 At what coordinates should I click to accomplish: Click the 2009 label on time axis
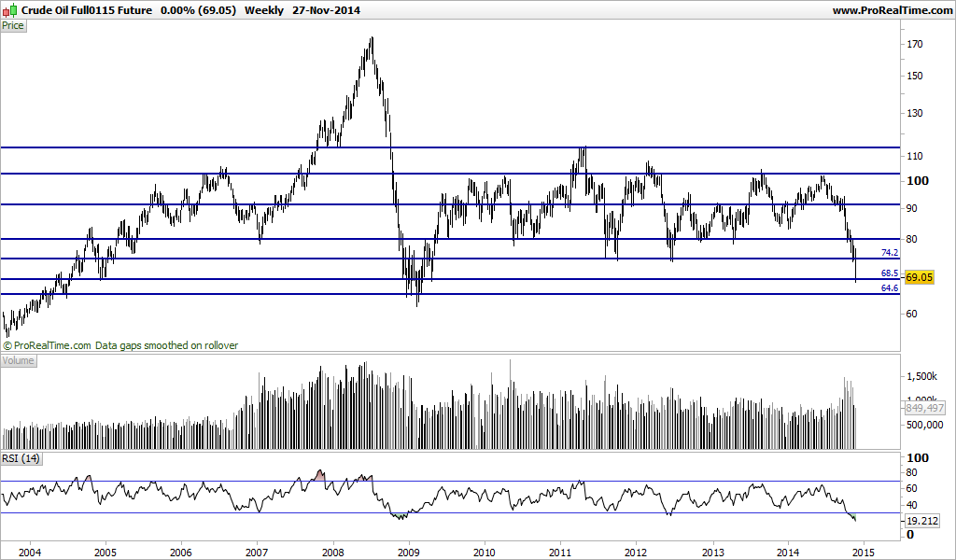(409, 553)
